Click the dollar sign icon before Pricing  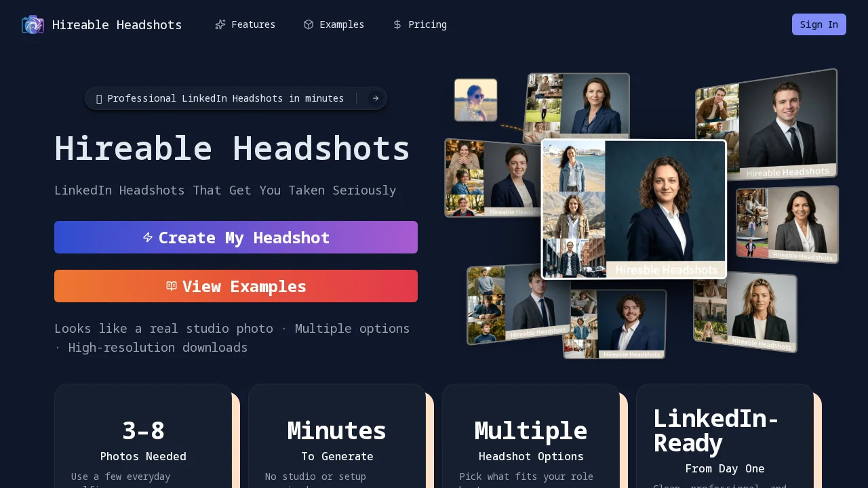[x=397, y=24]
